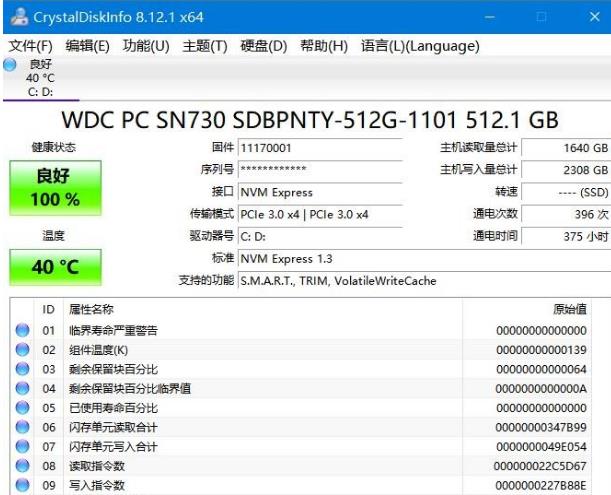Click raw value 000000022C5D67
The image size is (611, 495).
pyautogui.click(x=540, y=467)
